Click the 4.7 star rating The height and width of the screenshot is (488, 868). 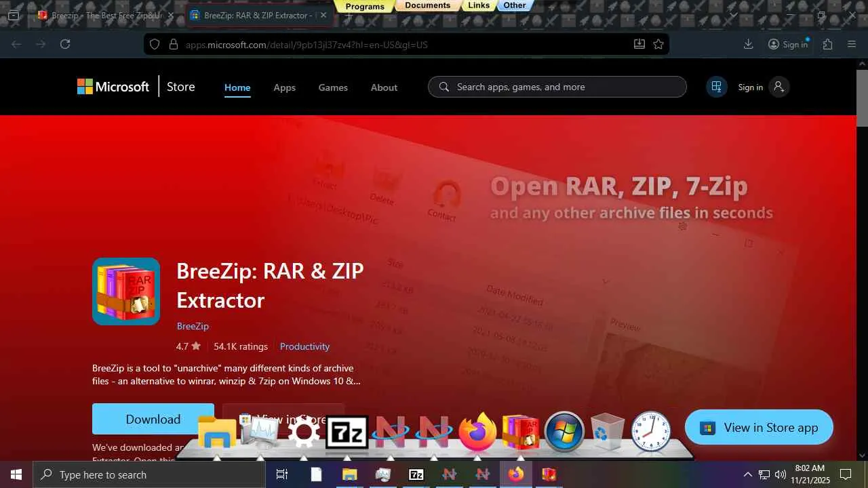coord(189,346)
